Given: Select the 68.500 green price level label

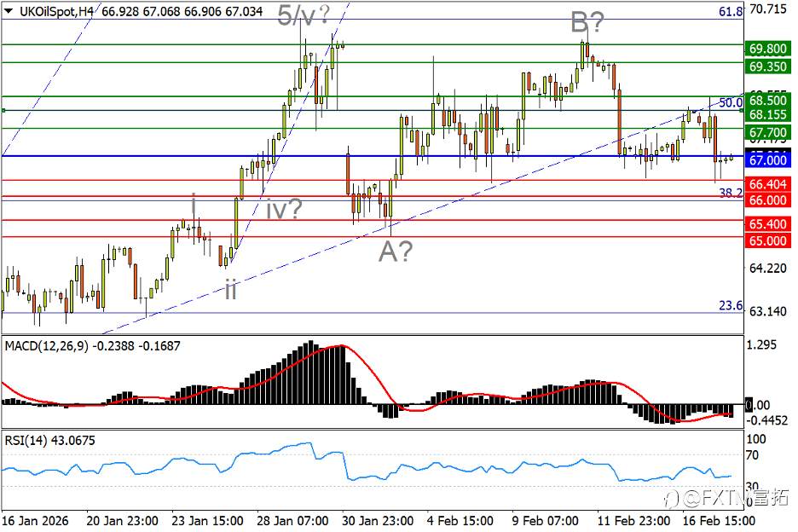Looking at the screenshot, I should point(768,101).
